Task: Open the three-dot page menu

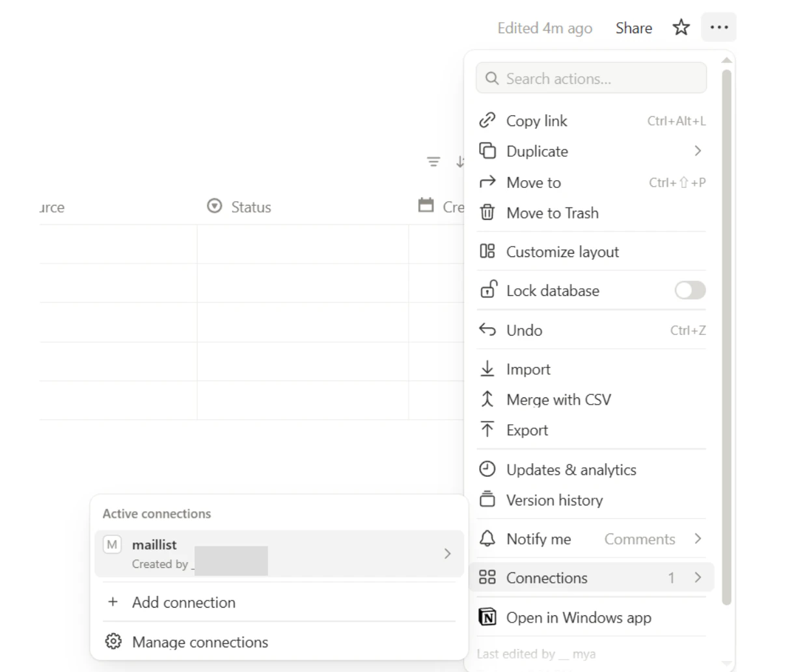Action: coord(719,27)
